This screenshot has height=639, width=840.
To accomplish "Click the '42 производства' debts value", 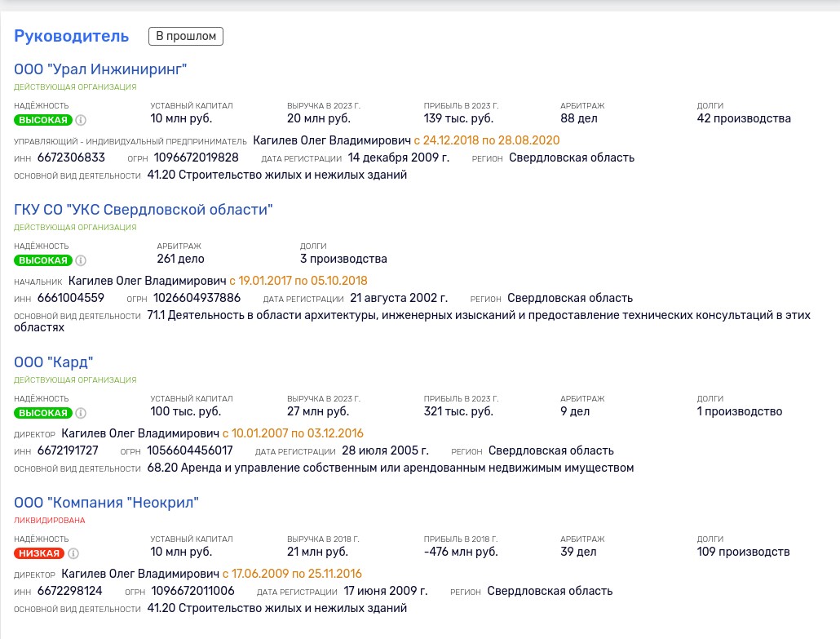I will coord(744,118).
